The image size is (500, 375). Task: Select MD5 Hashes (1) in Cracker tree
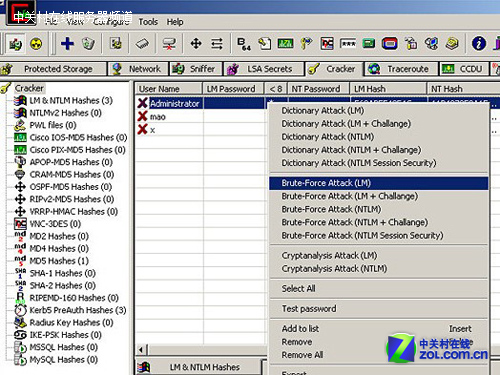(59, 261)
